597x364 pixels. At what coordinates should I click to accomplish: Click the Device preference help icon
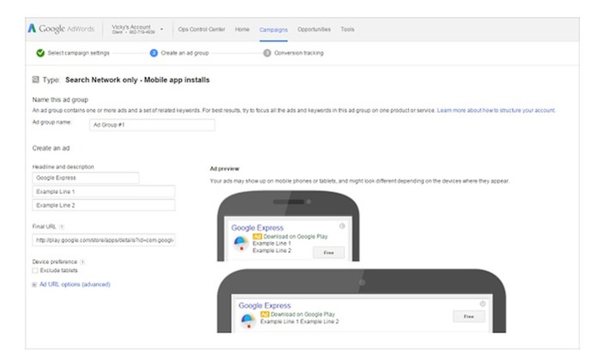[x=81, y=261]
